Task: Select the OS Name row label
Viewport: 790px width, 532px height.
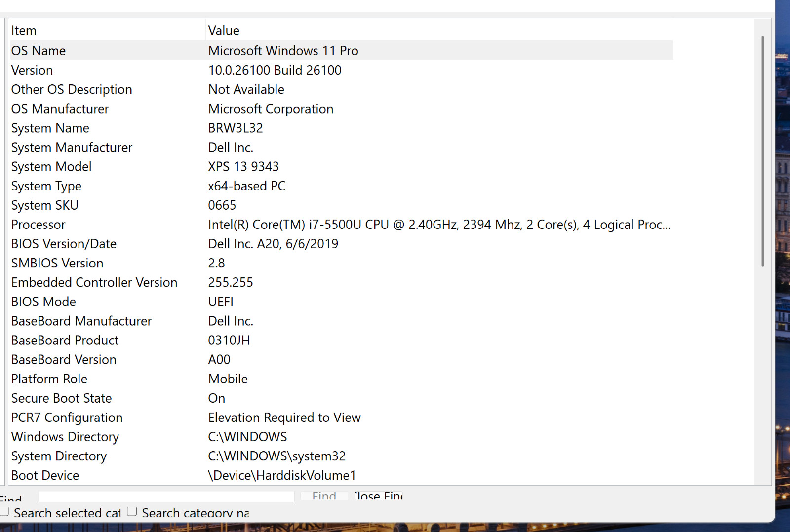Action: coord(39,51)
